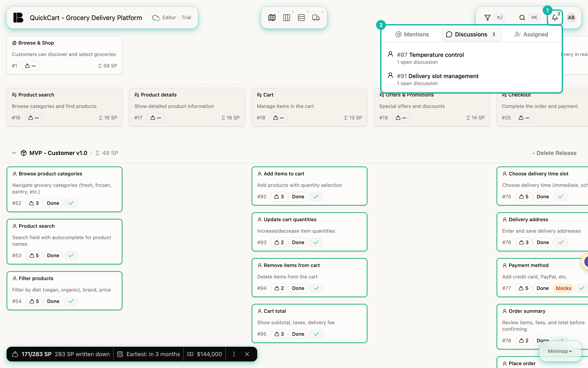Click the calendar earliest date icon
Screen dimensions: 588x368
coord(120,354)
